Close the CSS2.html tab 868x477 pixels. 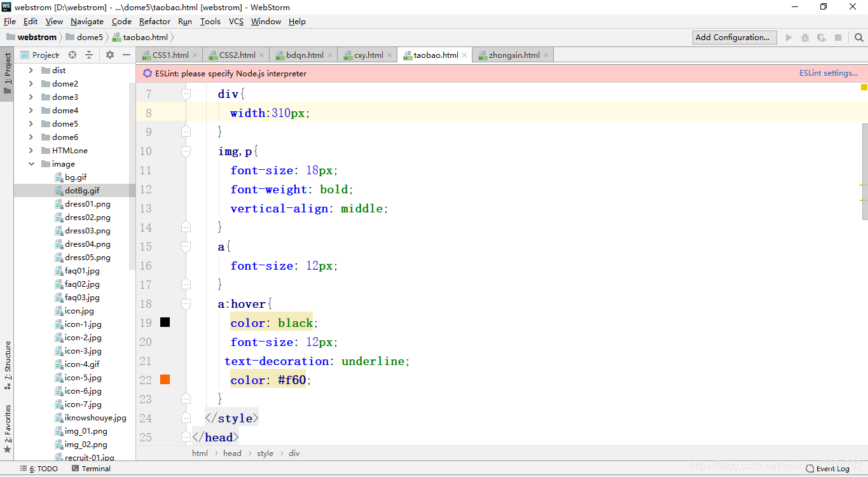click(262, 55)
